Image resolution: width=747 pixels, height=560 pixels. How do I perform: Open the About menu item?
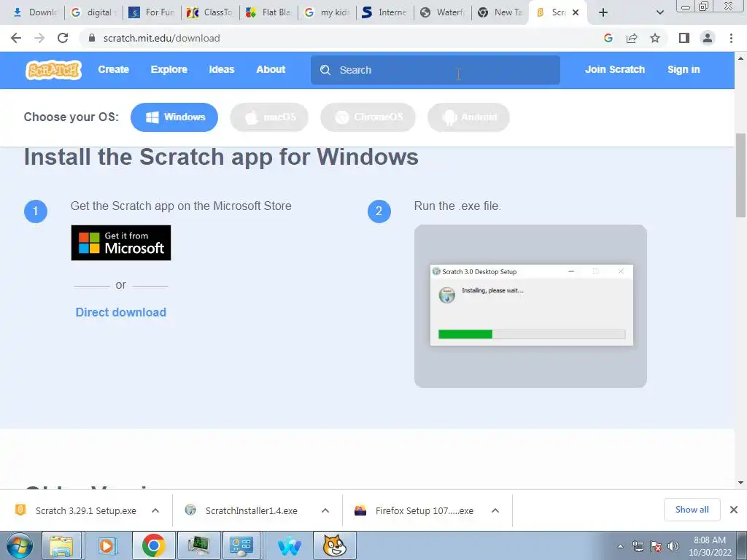click(271, 69)
